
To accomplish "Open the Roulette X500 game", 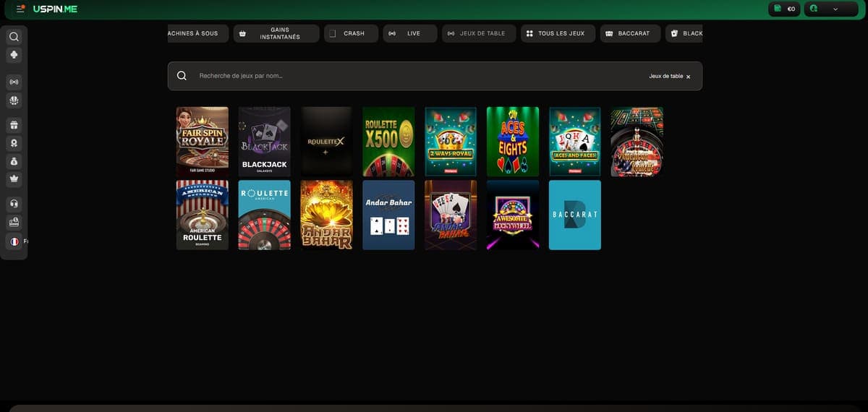I will click(x=389, y=142).
